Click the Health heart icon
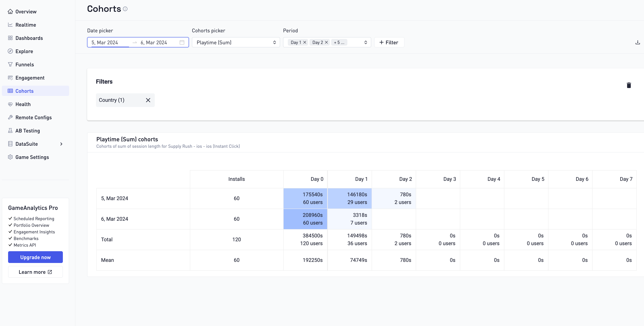 click(10, 104)
